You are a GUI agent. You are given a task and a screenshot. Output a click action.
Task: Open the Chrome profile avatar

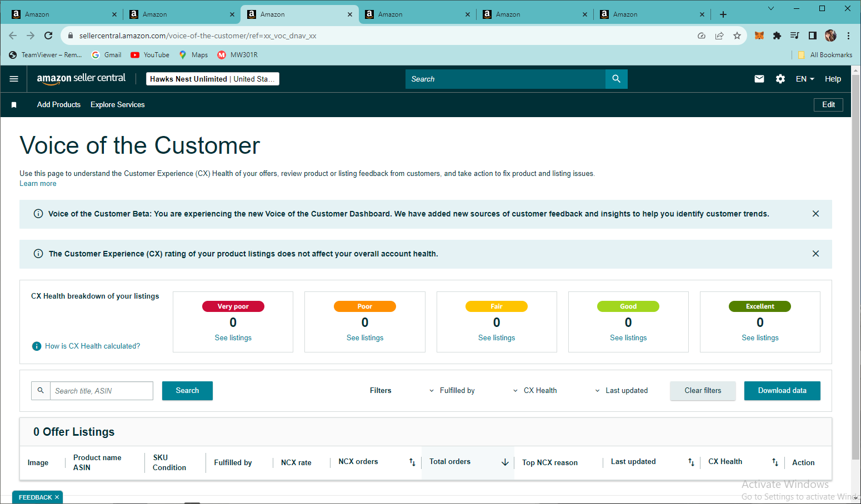[x=830, y=36]
